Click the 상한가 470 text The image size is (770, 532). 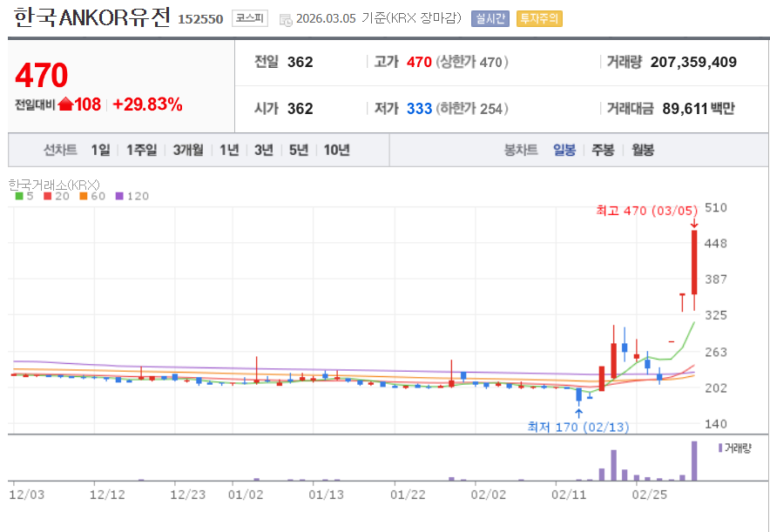pos(472,62)
